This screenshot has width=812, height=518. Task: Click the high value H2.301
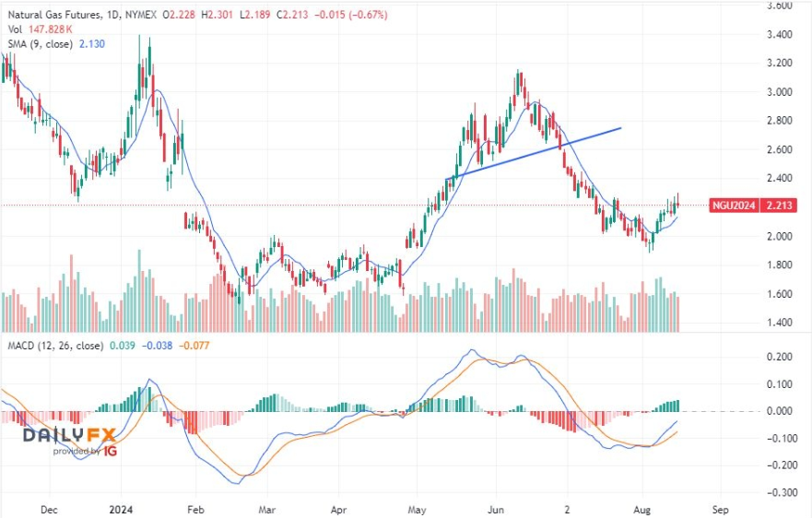217,15
